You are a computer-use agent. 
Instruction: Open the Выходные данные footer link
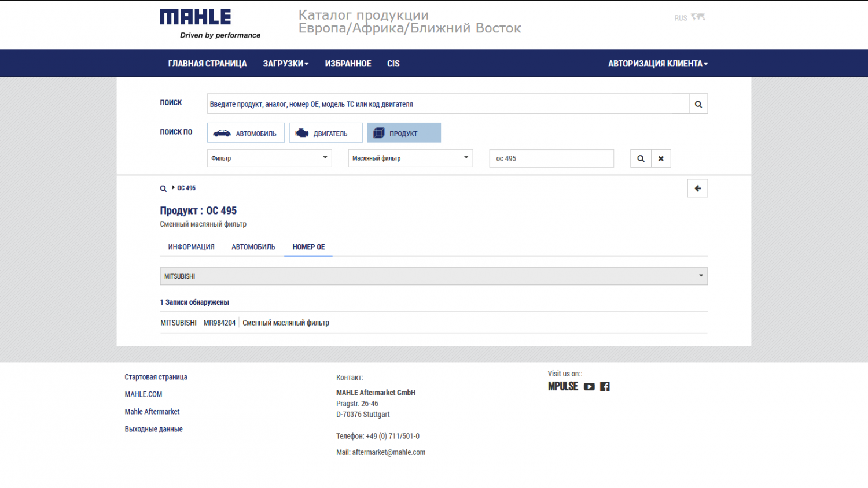(x=153, y=429)
